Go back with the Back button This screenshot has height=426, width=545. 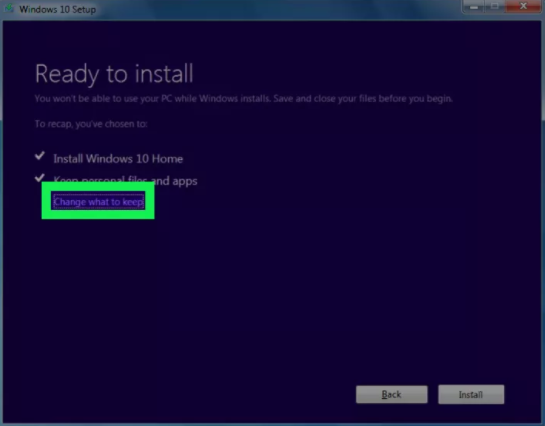(392, 394)
